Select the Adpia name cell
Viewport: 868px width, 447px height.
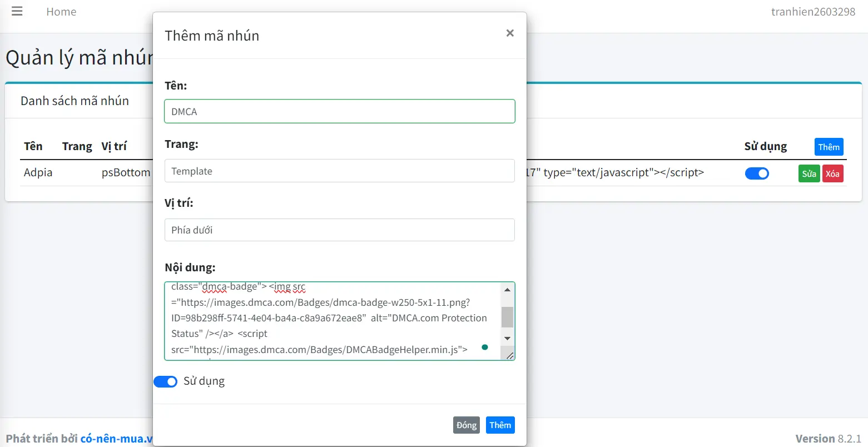(x=38, y=172)
